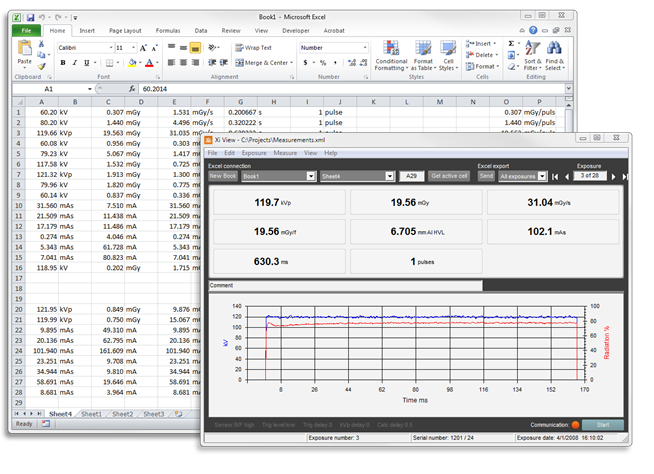Click the Insert new worksheet tab icon
The height and width of the screenshot is (474, 654).
179,414
